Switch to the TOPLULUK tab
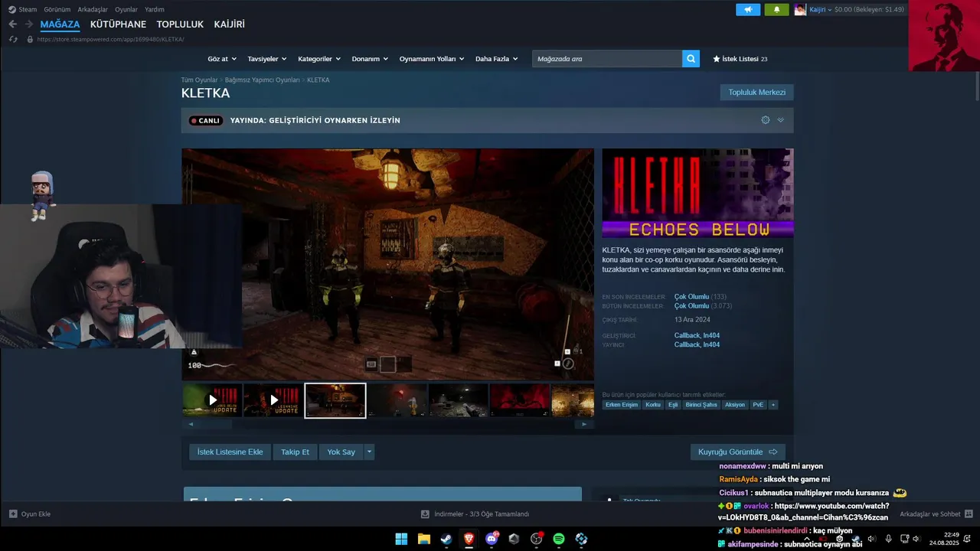The width and height of the screenshot is (980, 551). [180, 24]
